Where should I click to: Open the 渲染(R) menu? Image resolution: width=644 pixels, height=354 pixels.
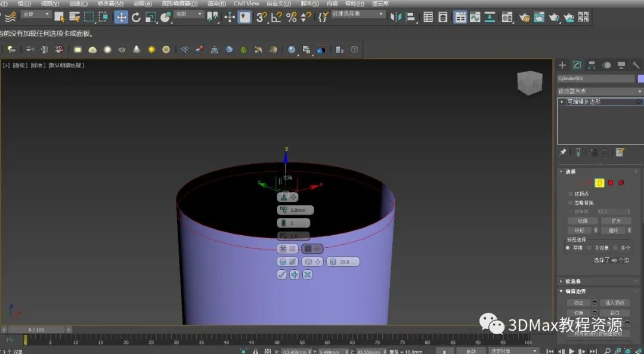(216, 4)
